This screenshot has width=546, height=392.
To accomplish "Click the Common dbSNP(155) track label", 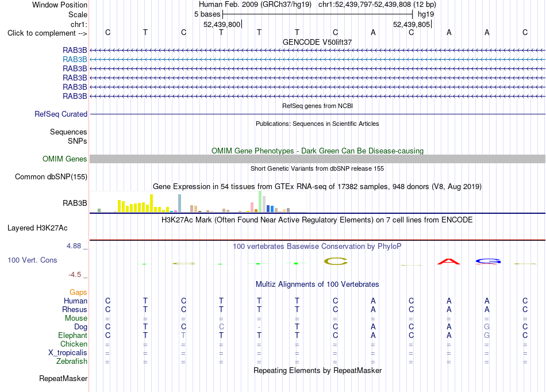I will pos(51,177).
